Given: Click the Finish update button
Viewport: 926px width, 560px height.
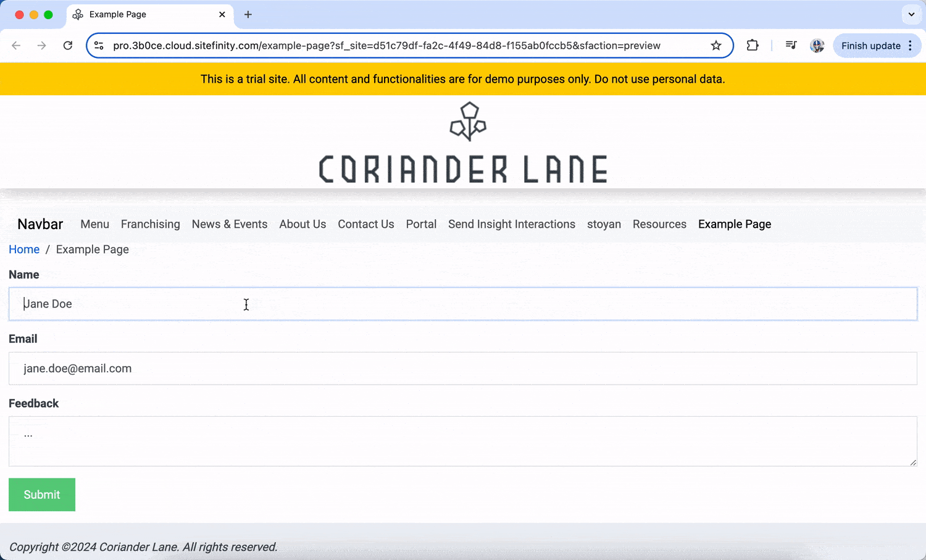Looking at the screenshot, I should pos(870,46).
